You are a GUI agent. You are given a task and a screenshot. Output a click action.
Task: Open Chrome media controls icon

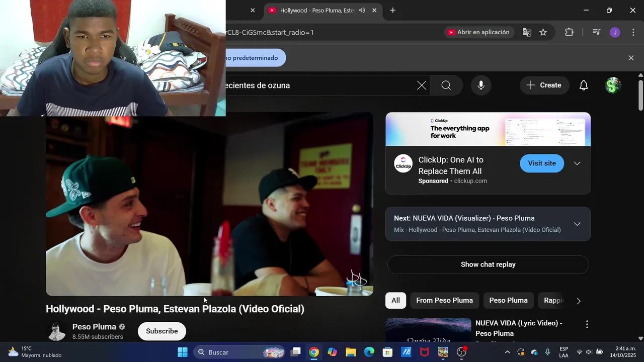tap(597, 32)
